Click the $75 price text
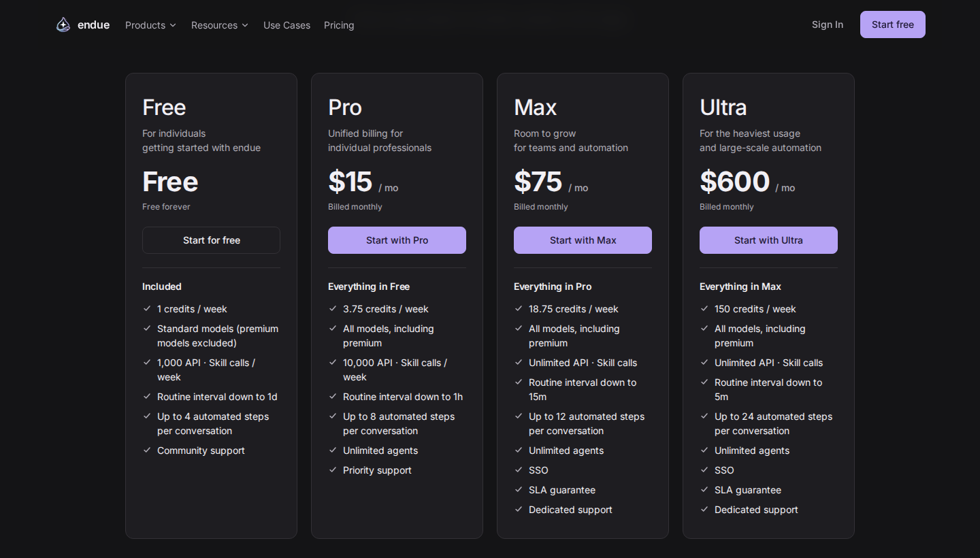Screen dimensions: 980x558 click(538, 182)
